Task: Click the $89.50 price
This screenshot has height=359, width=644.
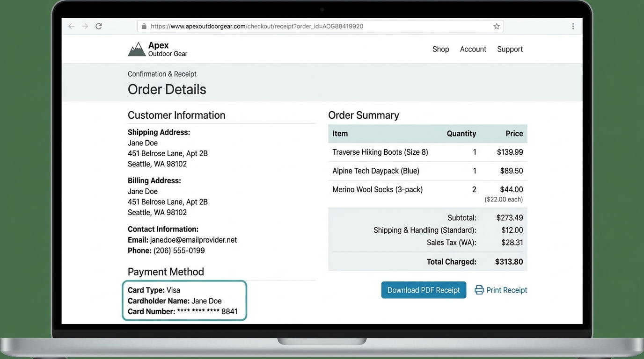Action: 512,171
